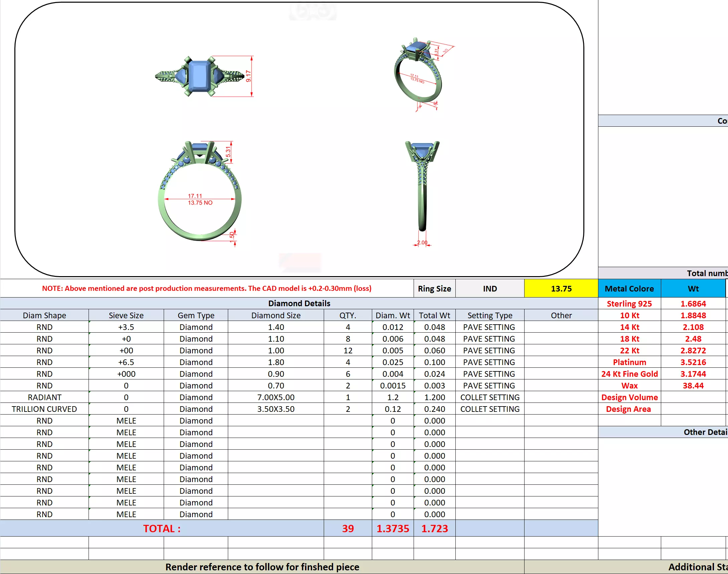Click the Sieve Size column header
The image size is (728, 574).
point(126,315)
